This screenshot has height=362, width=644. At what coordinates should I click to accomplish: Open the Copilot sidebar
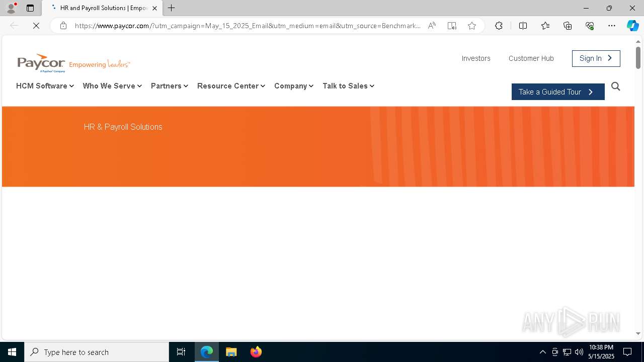tap(632, 26)
